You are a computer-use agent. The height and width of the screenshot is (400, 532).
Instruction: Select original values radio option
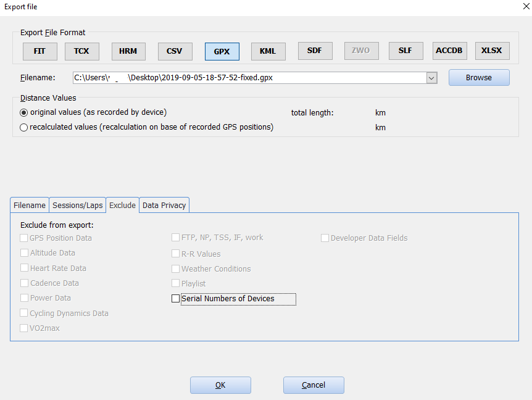click(23, 112)
